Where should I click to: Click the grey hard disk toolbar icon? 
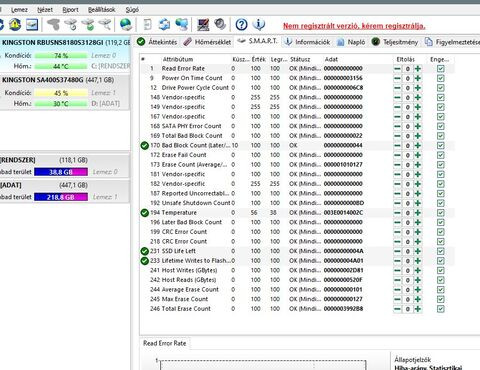pos(53,25)
